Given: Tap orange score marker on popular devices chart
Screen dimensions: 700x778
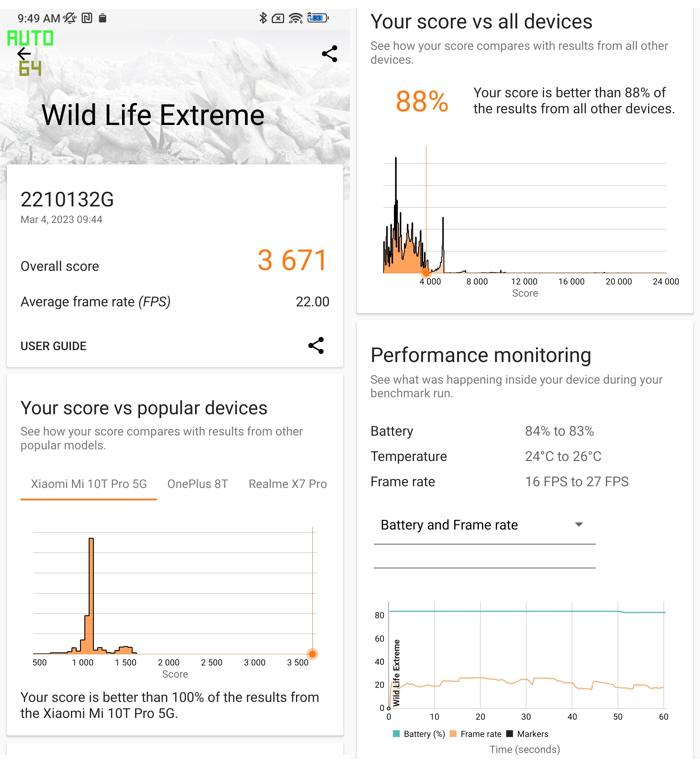Looking at the screenshot, I should [312, 654].
